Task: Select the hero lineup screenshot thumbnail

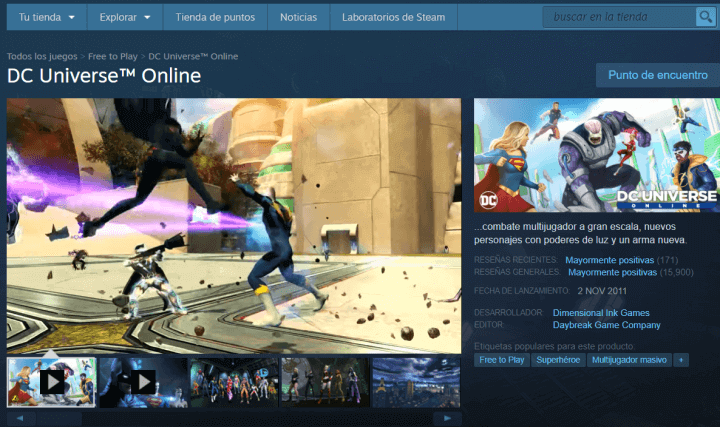Action: pyautogui.click(x=234, y=382)
